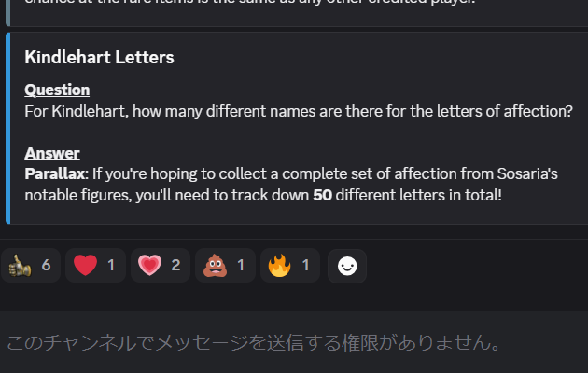The image size is (588, 373).
Task: Click the bold number 50
Action: tap(323, 195)
